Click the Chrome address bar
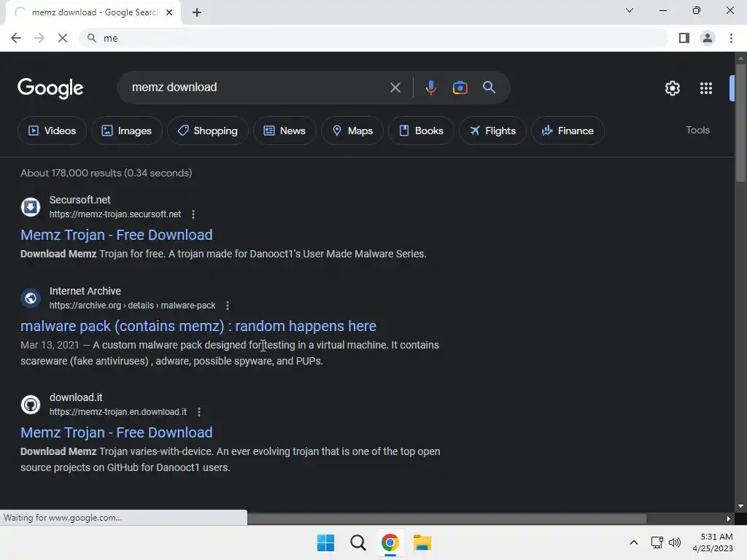 [374, 38]
